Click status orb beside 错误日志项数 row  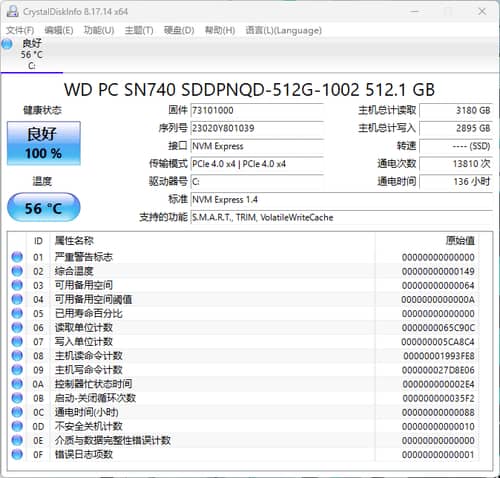[17, 454]
